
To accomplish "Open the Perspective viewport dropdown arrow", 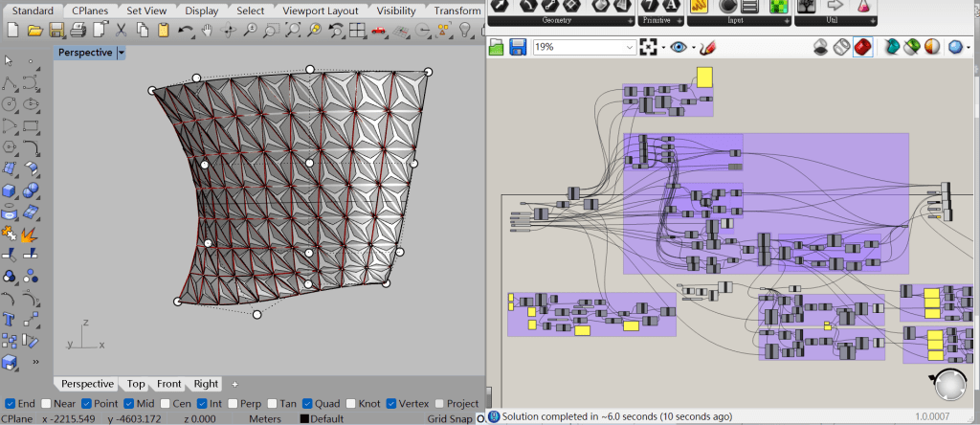I will point(121,53).
